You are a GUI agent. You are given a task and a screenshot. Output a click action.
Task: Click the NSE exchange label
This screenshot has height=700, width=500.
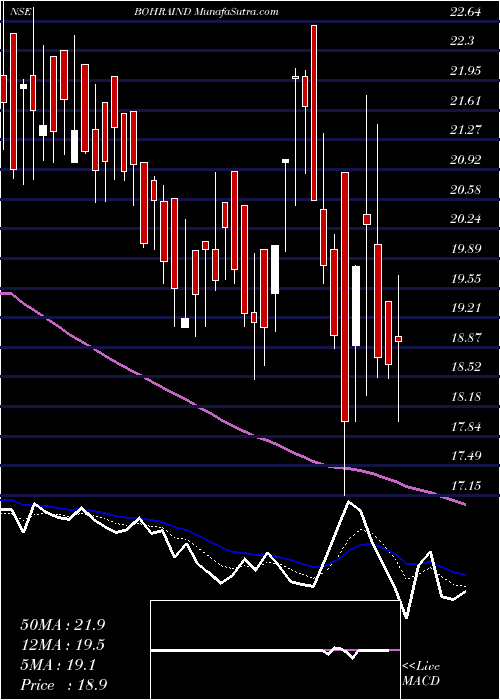coord(21,12)
